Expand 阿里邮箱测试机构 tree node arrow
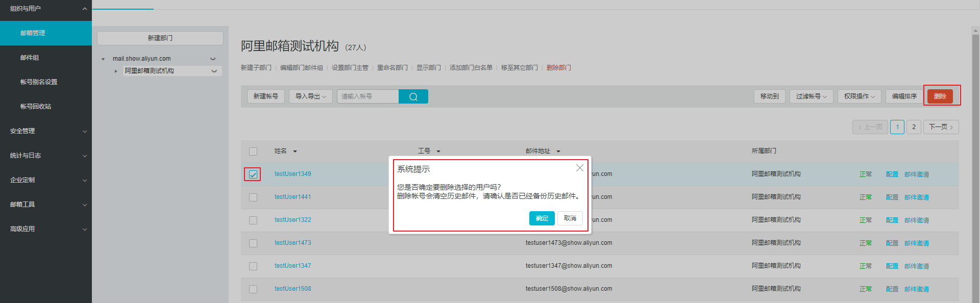980x303 pixels. pyautogui.click(x=116, y=71)
